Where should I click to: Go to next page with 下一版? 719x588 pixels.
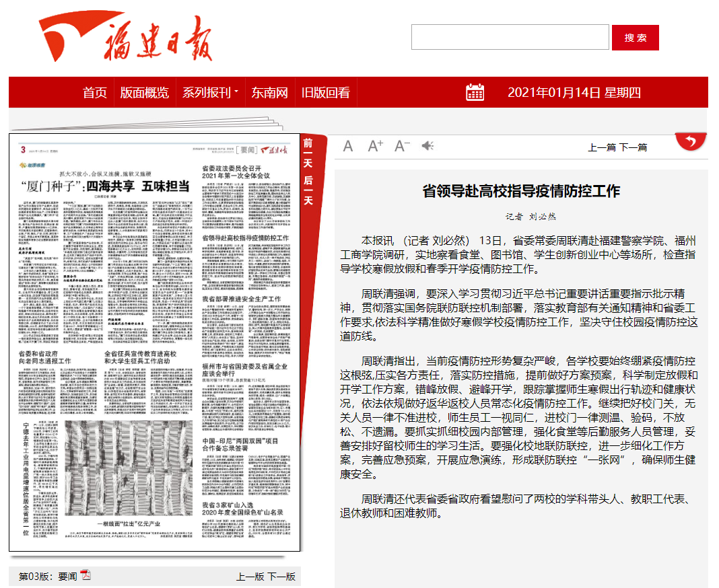point(281,577)
